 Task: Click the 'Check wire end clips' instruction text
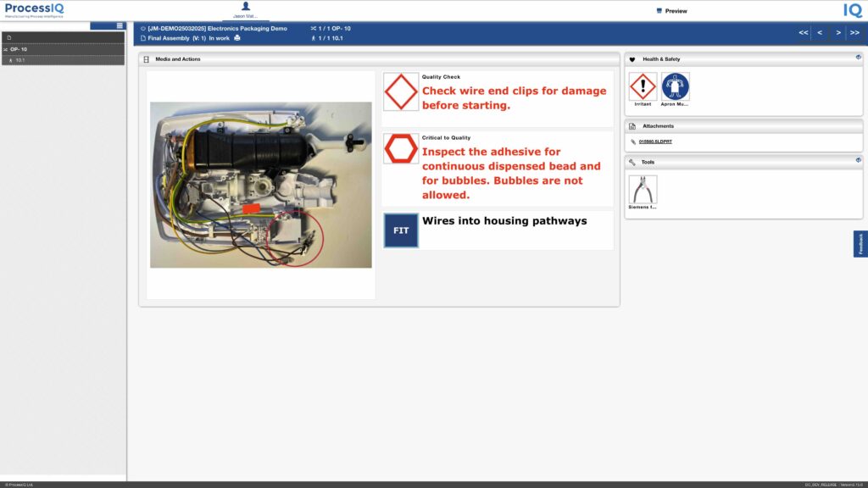[x=515, y=98]
